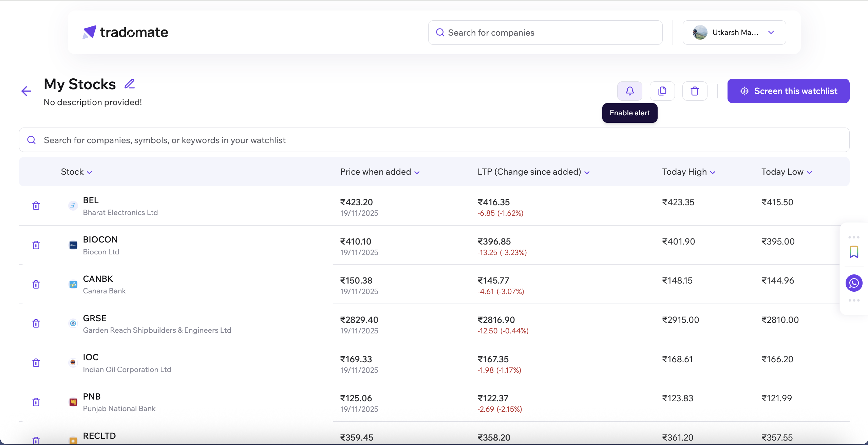Sort by Today High column
Screen dimensions: 868x445
point(688,172)
